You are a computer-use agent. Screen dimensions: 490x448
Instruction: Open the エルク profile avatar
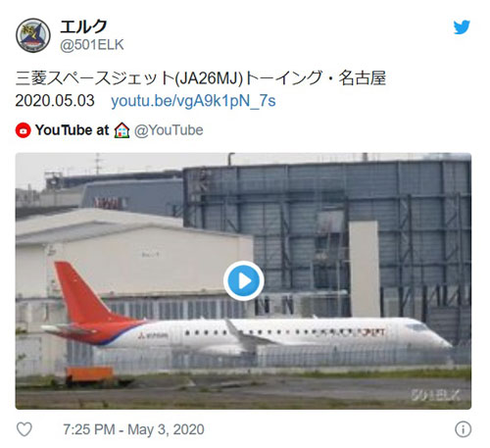click(x=33, y=35)
